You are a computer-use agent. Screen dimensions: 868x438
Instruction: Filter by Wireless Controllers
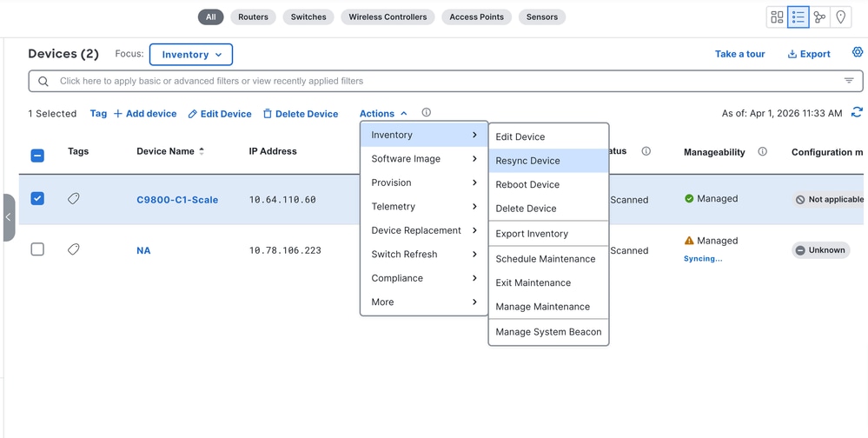click(x=388, y=17)
